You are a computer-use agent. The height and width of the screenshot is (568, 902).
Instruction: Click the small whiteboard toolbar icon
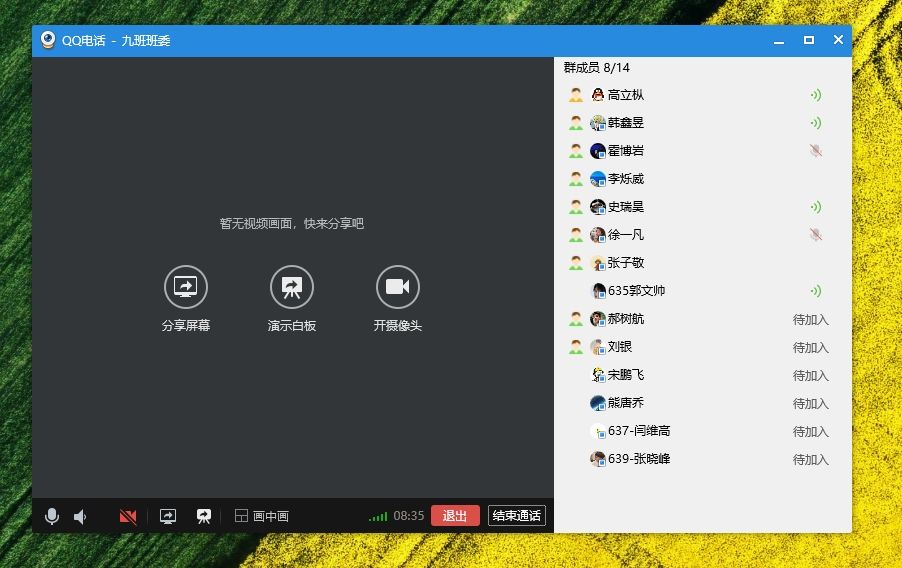(204, 516)
